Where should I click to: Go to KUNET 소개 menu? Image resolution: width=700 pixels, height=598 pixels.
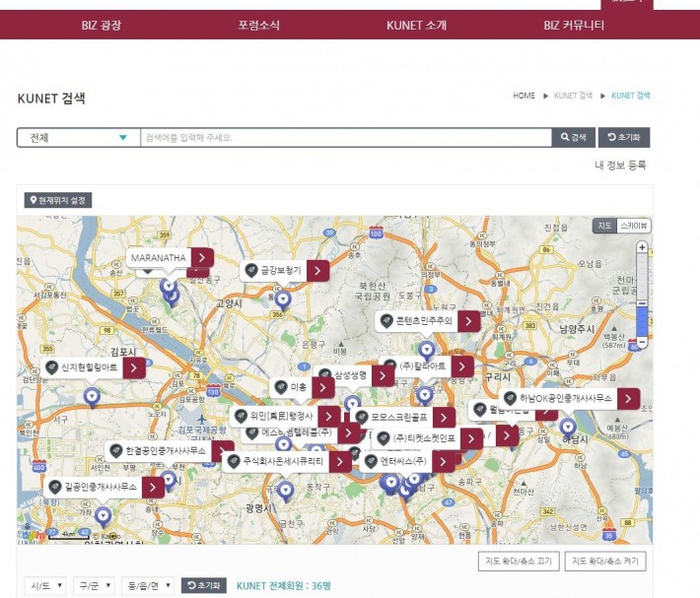(x=416, y=25)
